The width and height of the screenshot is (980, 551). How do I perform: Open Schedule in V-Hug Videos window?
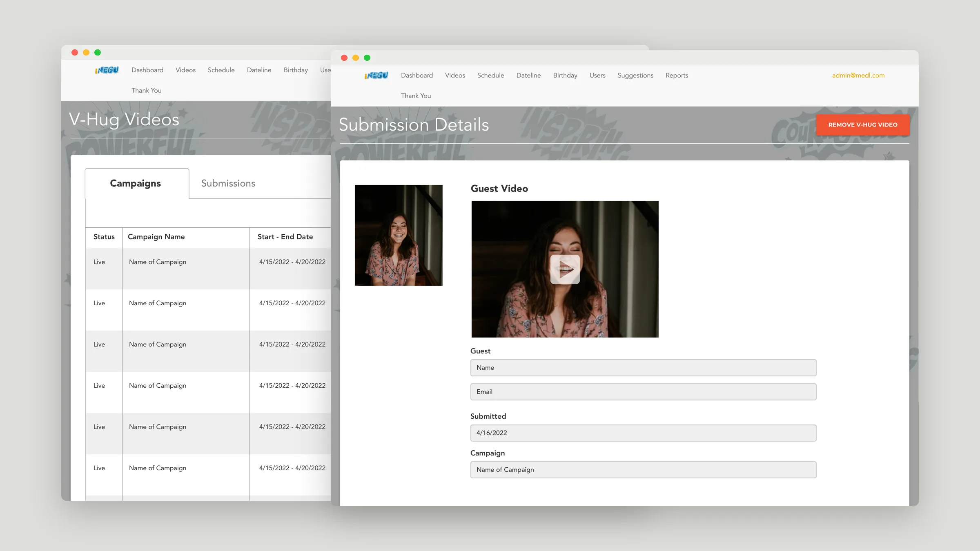[x=221, y=70]
